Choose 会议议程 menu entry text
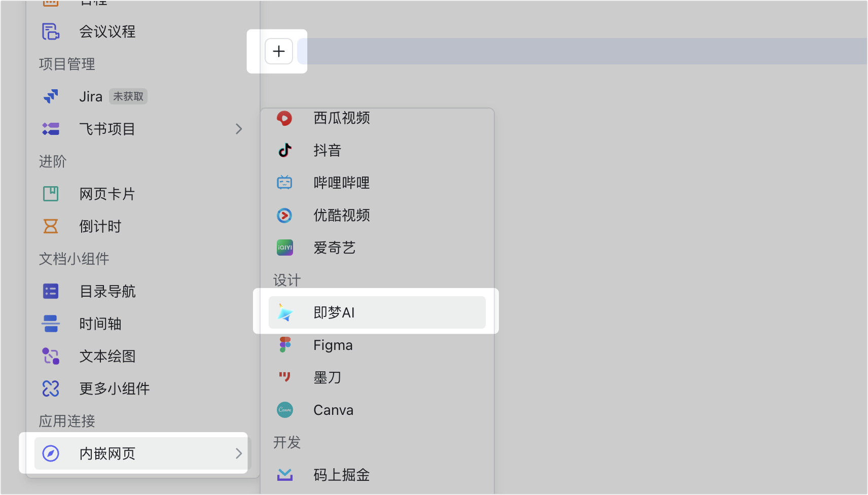This screenshot has height=495, width=868. 107,31
